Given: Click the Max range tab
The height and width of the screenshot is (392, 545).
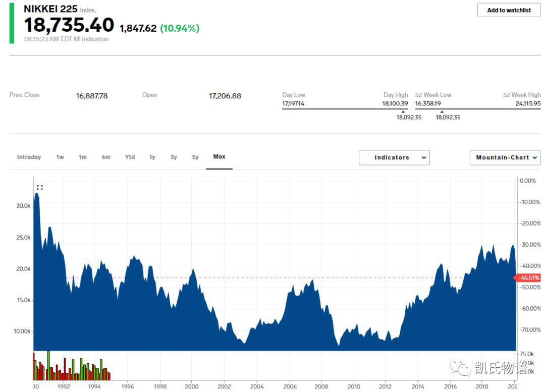Looking at the screenshot, I should (220, 157).
